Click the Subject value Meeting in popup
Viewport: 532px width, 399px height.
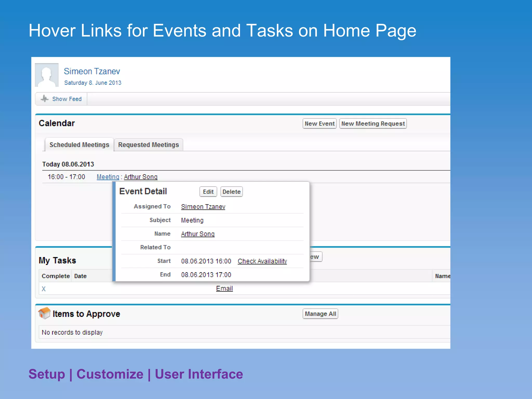click(192, 221)
